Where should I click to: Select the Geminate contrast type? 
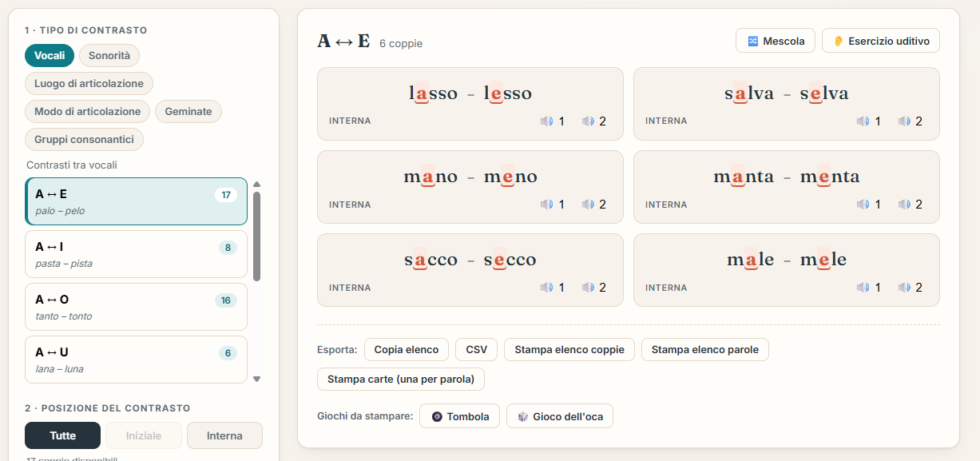click(188, 111)
